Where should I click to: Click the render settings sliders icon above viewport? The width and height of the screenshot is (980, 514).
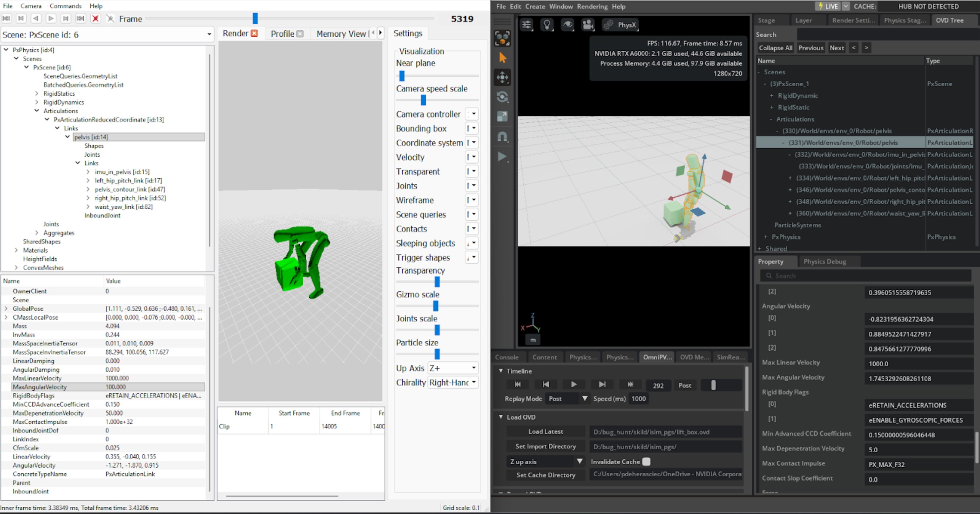tap(527, 24)
